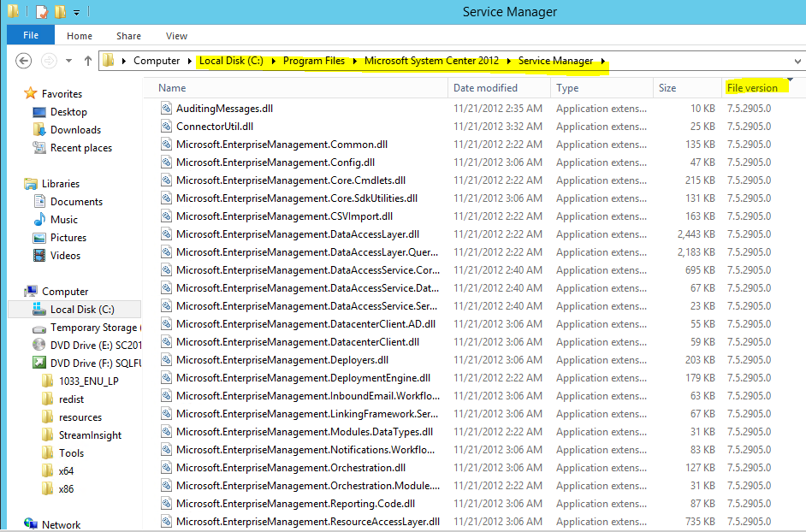Click the Date modified column header
The width and height of the screenshot is (806, 532).
485,88
